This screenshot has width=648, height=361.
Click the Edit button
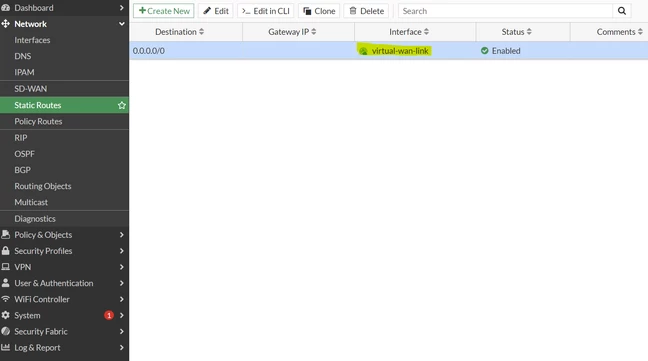coord(216,11)
